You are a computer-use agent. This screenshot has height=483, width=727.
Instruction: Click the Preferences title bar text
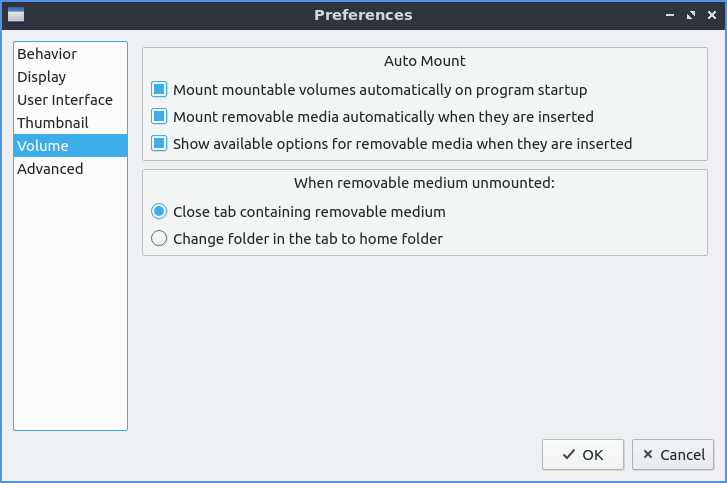click(363, 15)
